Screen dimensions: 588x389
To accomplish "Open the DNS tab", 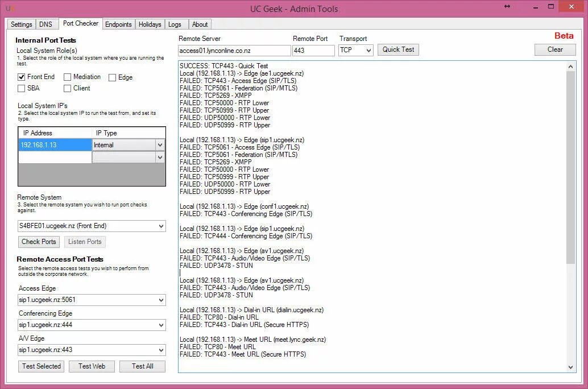I will pos(47,24).
